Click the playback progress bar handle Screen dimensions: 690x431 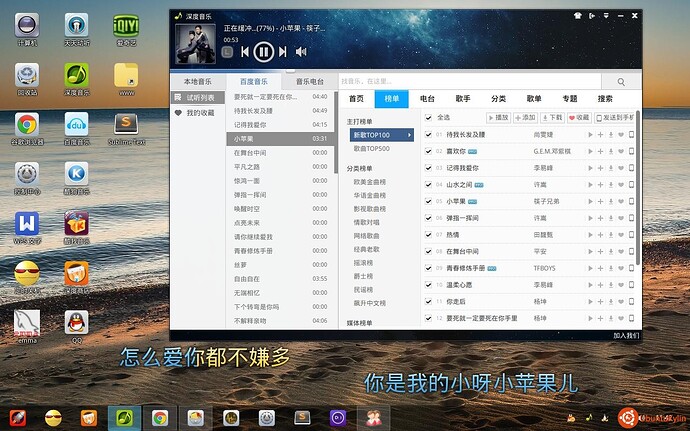tap(290, 71)
